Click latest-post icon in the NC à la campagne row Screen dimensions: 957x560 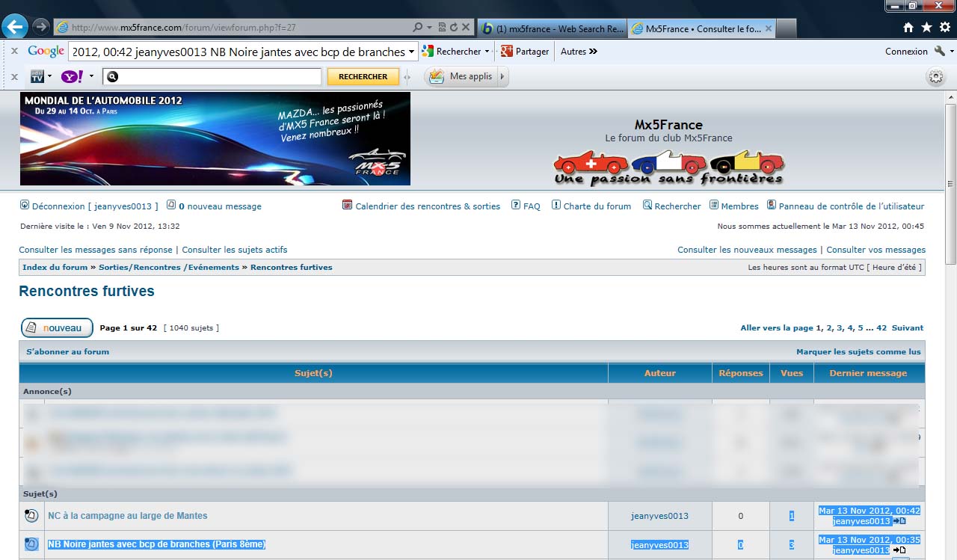click(x=899, y=521)
